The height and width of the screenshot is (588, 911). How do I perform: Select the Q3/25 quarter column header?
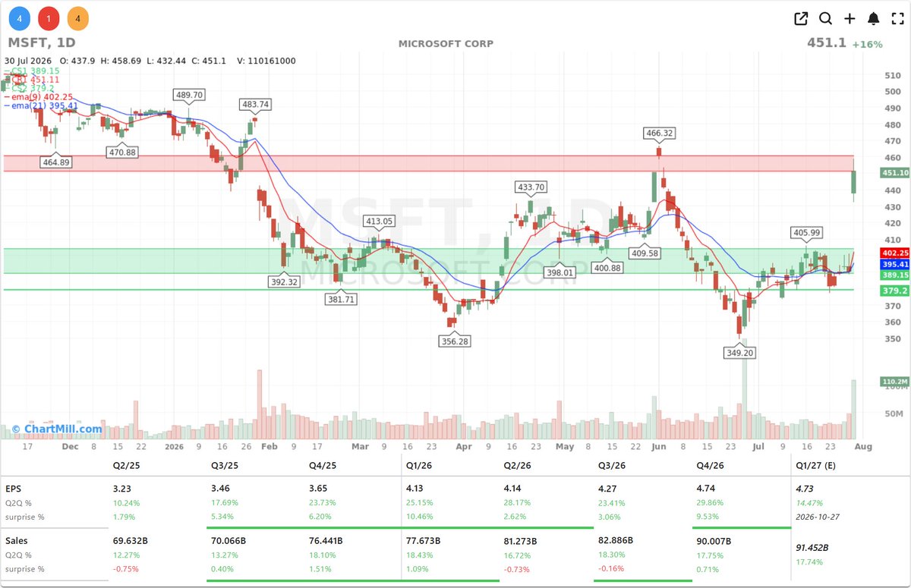(x=223, y=467)
